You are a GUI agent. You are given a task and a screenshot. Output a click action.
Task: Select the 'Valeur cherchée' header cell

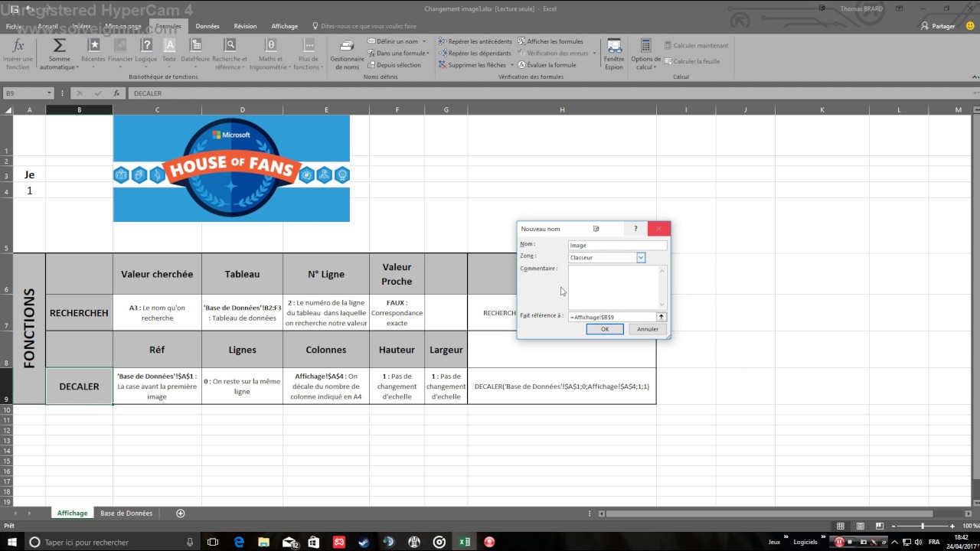point(157,274)
